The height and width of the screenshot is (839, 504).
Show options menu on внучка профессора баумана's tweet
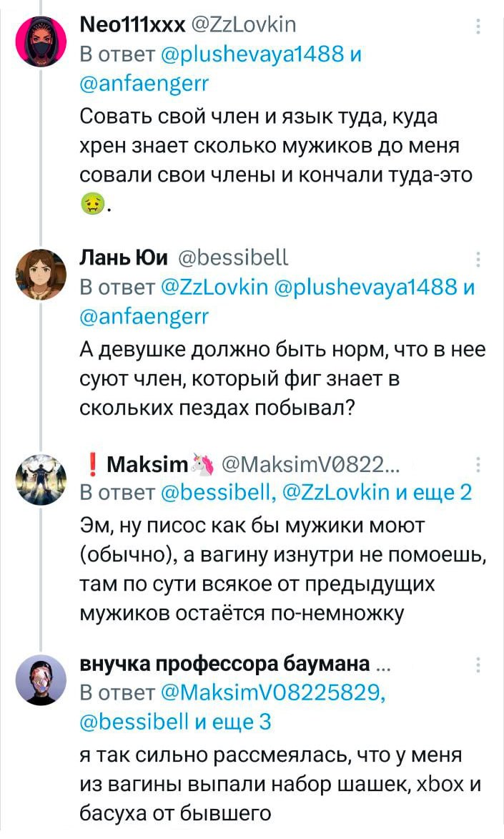[x=478, y=666]
